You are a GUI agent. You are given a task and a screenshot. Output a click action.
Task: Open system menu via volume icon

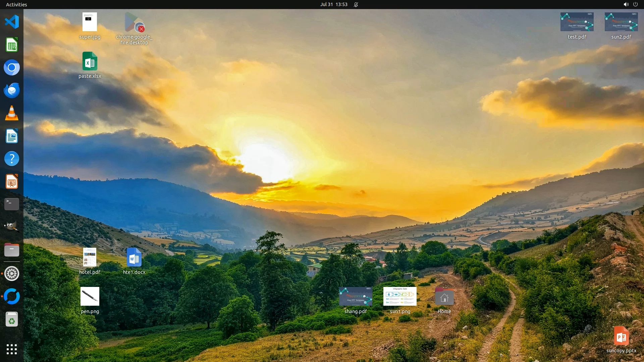point(626,4)
